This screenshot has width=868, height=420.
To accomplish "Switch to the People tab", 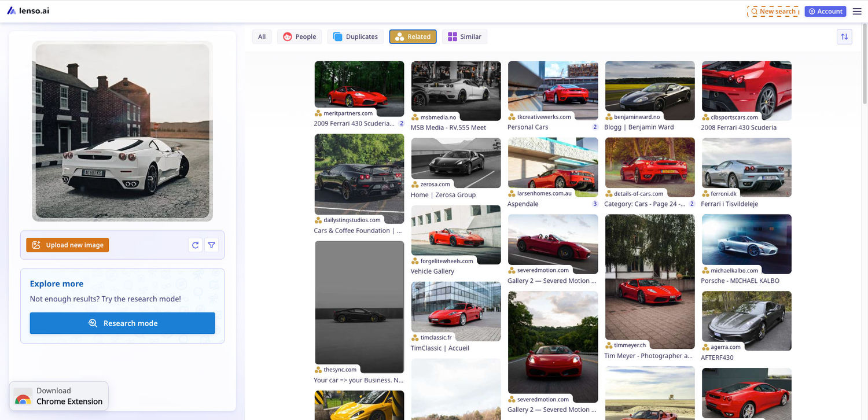I will pyautogui.click(x=299, y=36).
